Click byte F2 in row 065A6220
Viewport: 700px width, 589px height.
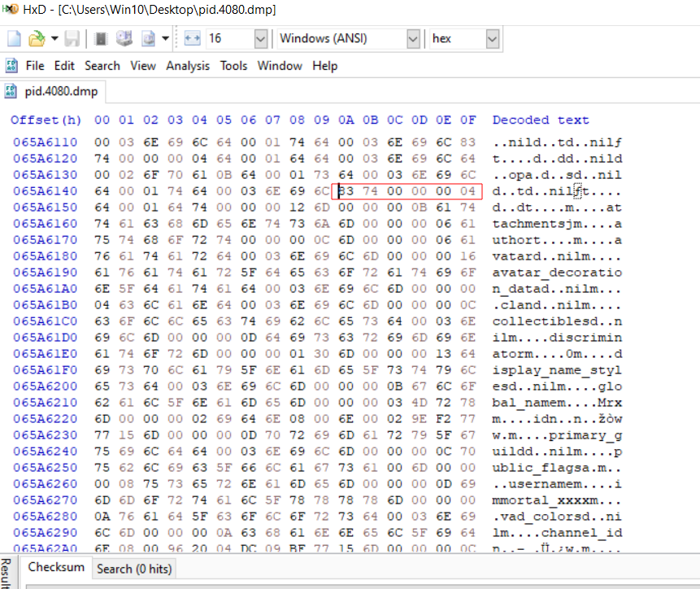pos(443,419)
